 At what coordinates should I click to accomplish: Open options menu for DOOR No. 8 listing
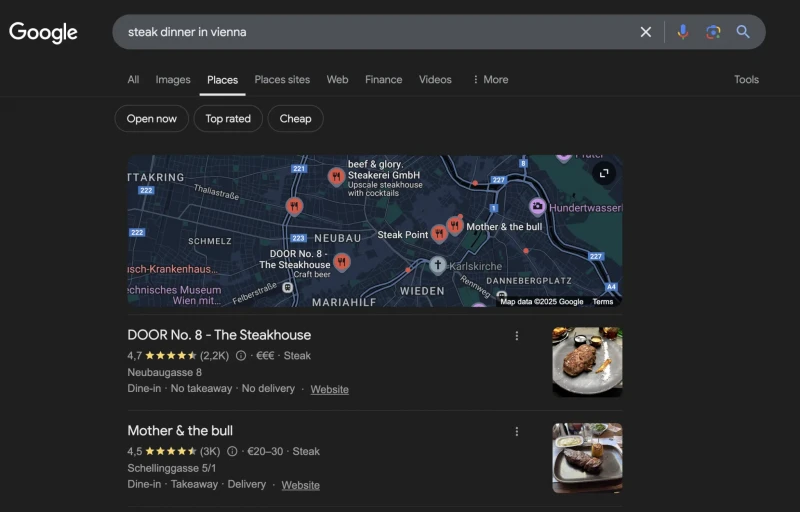point(517,336)
